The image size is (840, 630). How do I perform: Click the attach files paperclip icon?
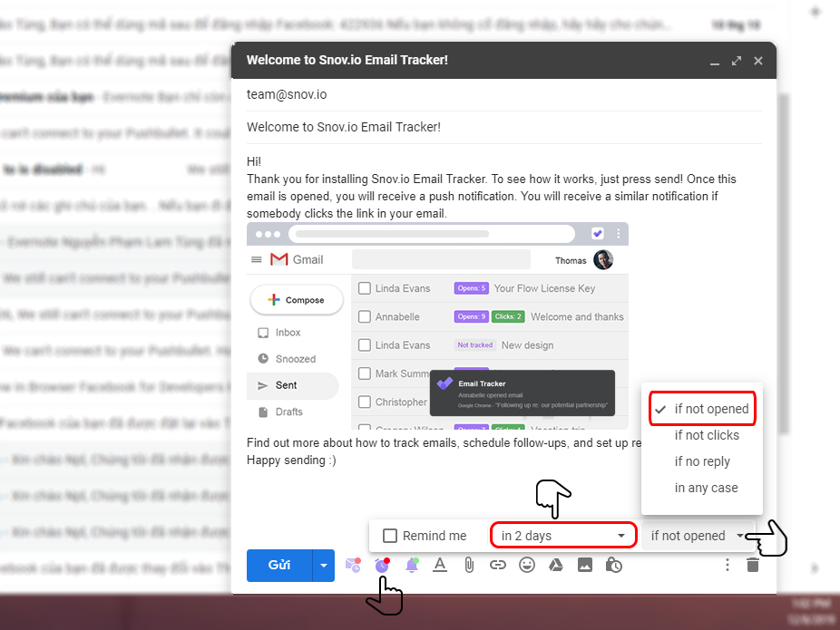point(469,566)
